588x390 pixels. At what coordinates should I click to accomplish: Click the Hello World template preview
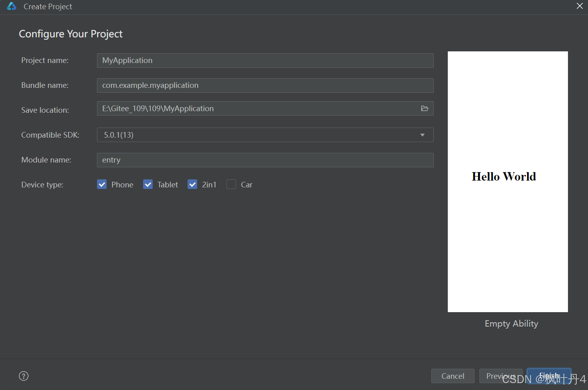pyautogui.click(x=508, y=182)
